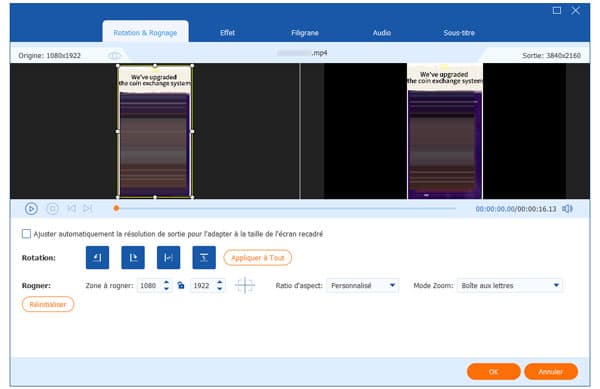This screenshot has height=389, width=600.
Task: Toggle the preview eye icon
Action: pyautogui.click(x=114, y=56)
